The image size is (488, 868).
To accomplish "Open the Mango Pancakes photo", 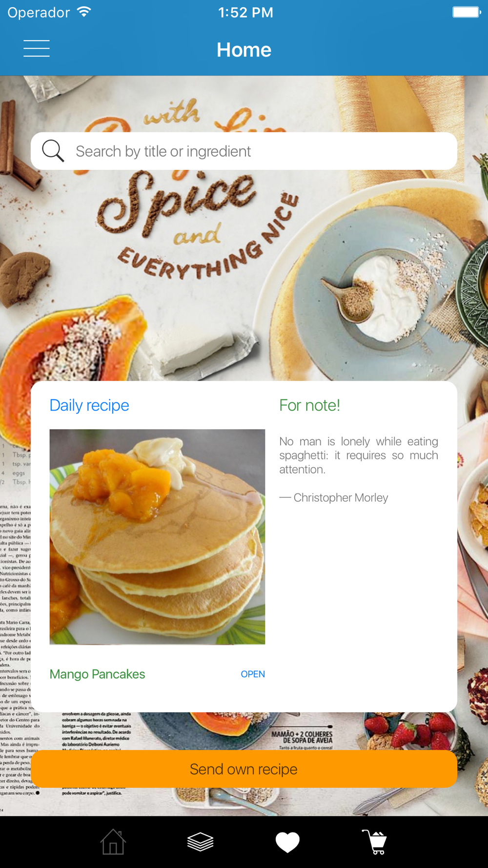I will (x=157, y=537).
